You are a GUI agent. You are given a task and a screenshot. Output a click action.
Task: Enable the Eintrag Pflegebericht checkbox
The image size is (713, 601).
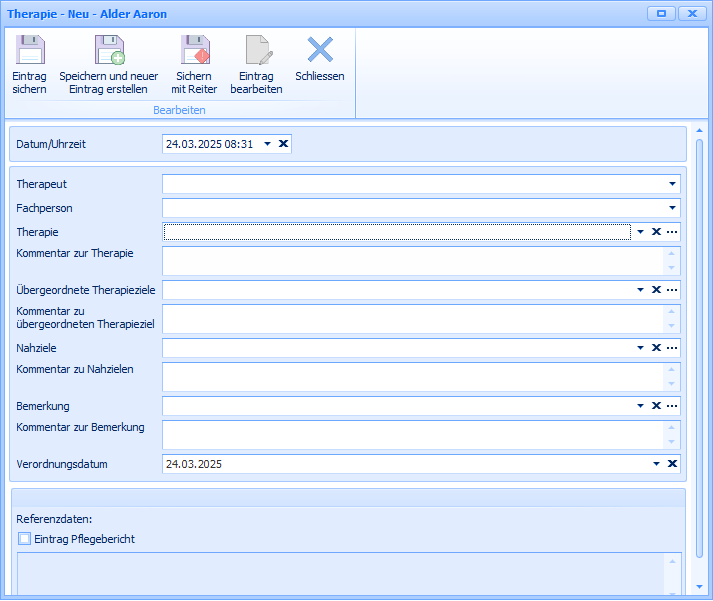tap(25, 539)
